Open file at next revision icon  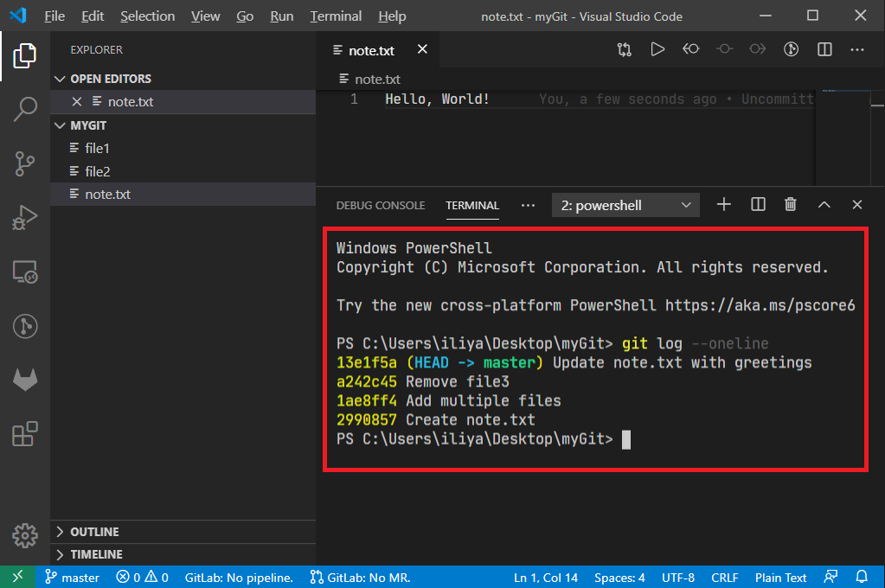[758, 49]
